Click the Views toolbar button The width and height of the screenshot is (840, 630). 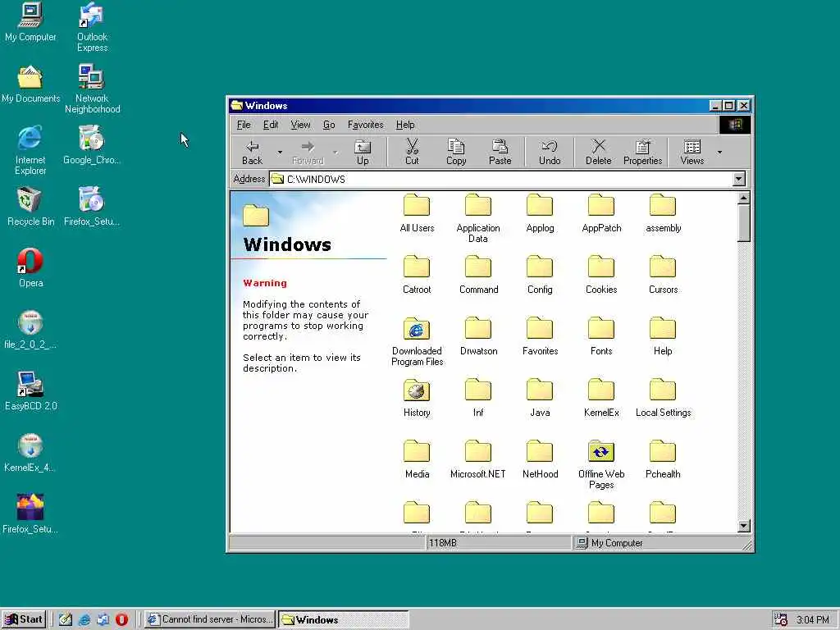[x=692, y=152]
